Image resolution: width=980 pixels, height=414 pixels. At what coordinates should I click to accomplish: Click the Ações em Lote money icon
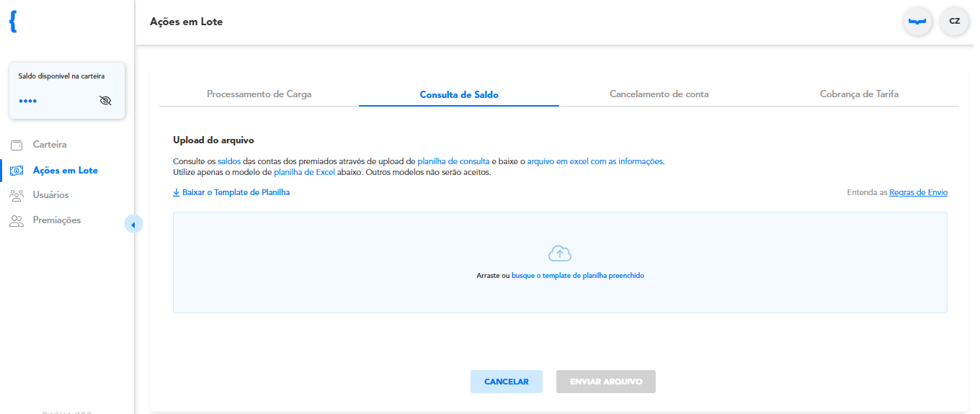click(x=17, y=171)
